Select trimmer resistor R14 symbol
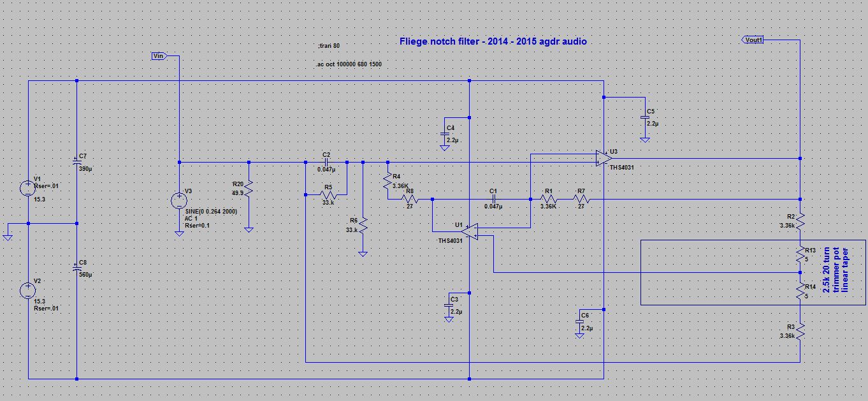 (x=800, y=291)
